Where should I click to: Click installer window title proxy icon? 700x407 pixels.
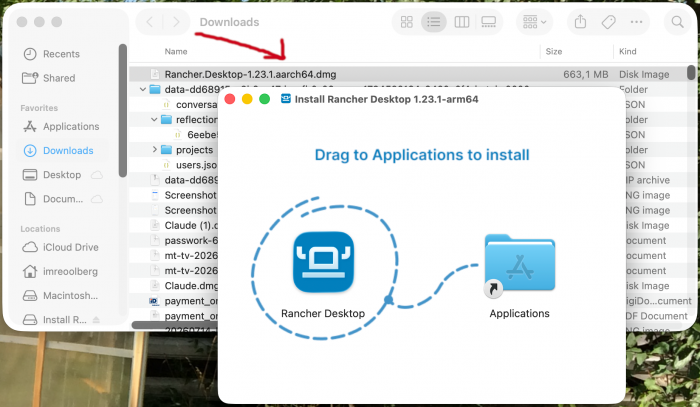[x=286, y=99]
